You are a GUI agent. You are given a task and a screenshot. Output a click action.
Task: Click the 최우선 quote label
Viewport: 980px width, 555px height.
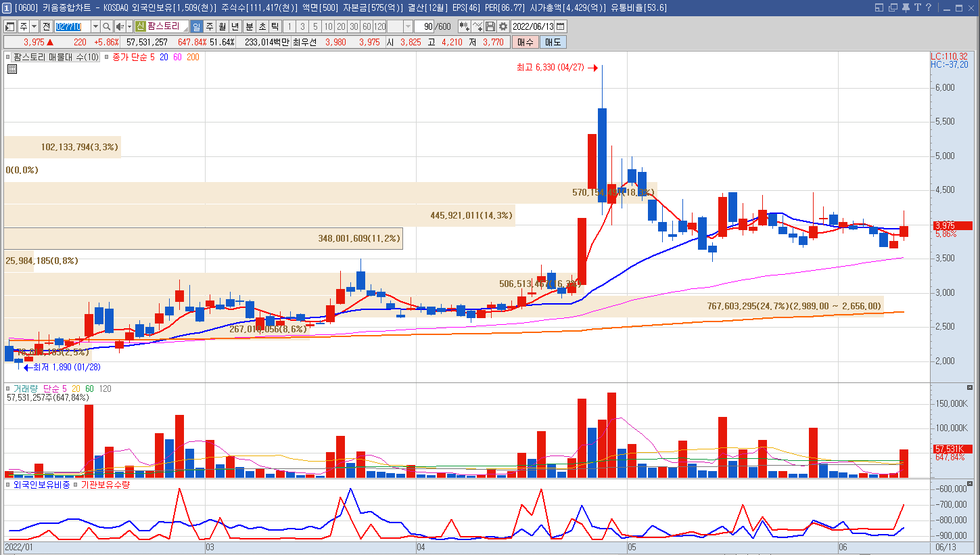pyautogui.click(x=304, y=42)
